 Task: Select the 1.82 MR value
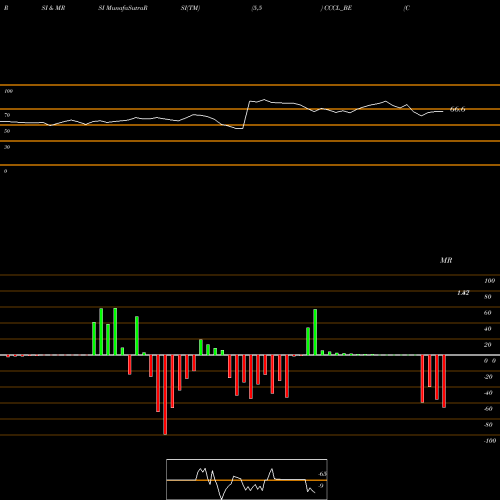pos(463,293)
